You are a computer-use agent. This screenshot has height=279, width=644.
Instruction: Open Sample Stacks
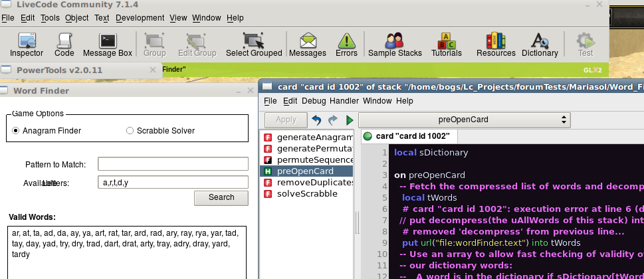395,45
